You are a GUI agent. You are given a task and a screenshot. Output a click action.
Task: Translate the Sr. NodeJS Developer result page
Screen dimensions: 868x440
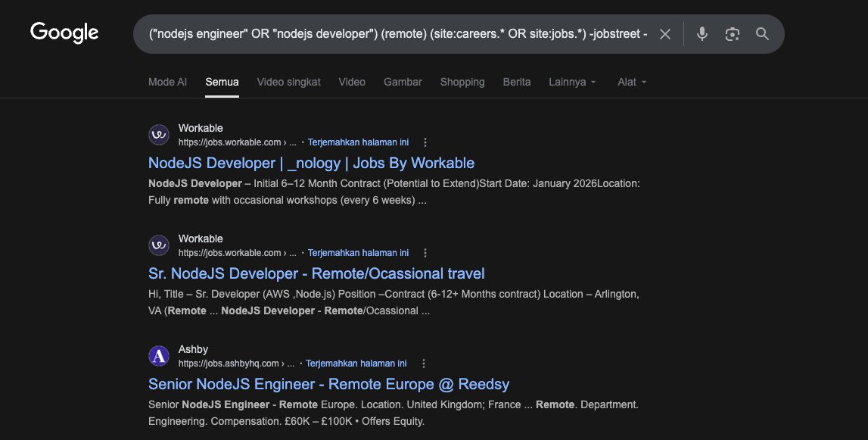(358, 253)
